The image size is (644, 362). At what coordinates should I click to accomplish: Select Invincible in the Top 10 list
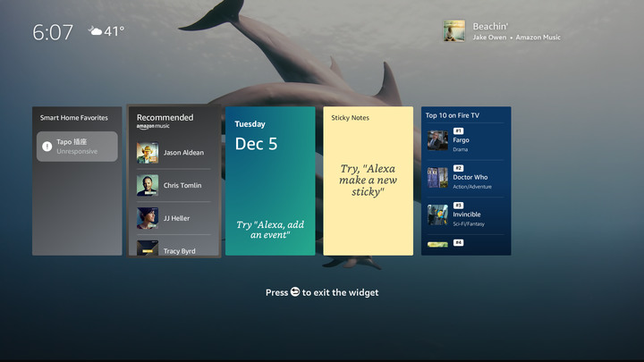467,215
